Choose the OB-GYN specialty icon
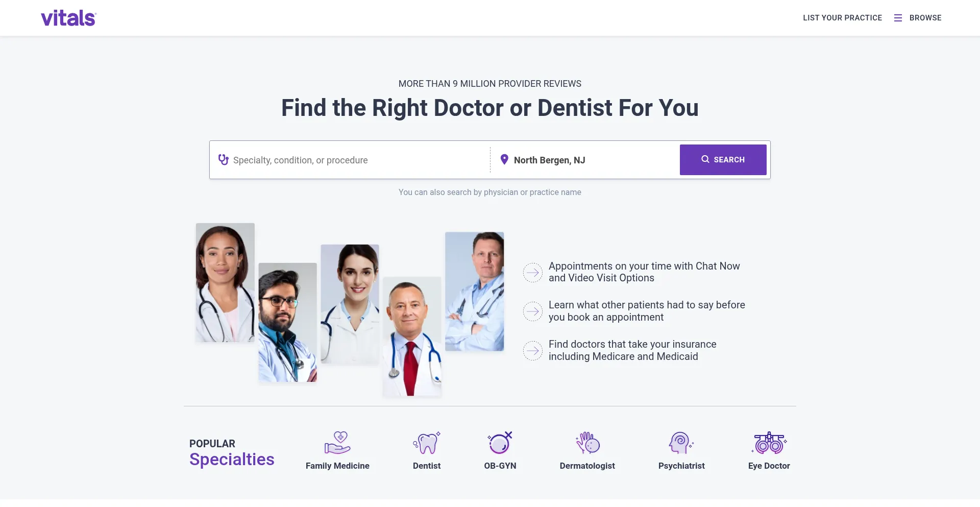The height and width of the screenshot is (507, 980). pos(500,443)
